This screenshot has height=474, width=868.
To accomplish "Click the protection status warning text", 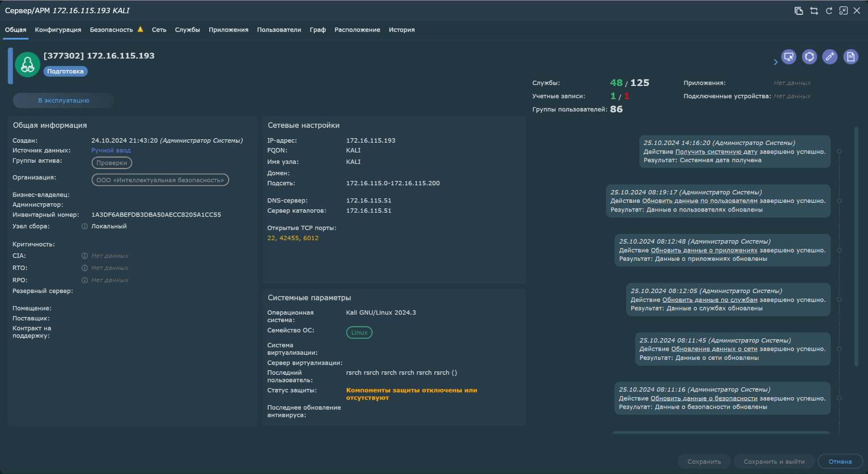I will click(411, 394).
